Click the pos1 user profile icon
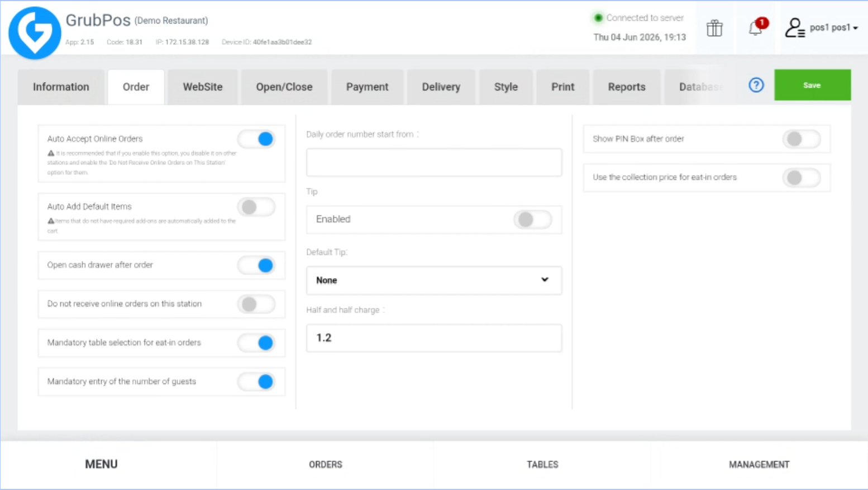The height and width of the screenshot is (490, 868). [794, 28]
